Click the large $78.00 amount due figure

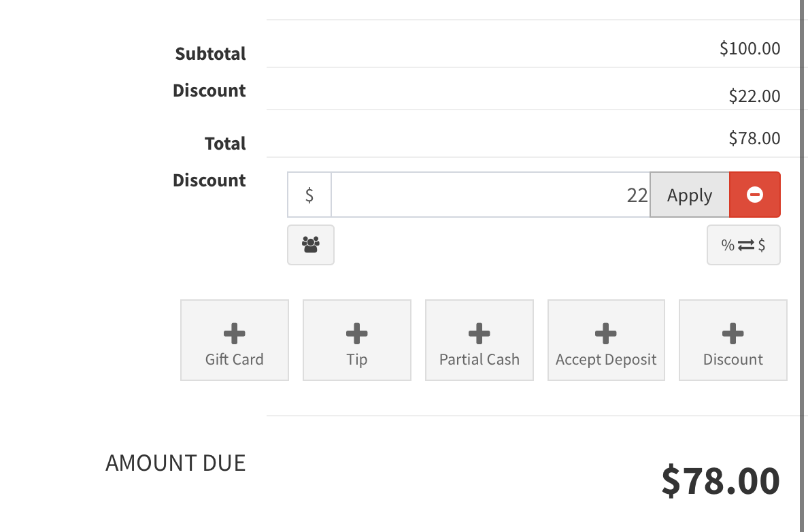tap(720, 480)
